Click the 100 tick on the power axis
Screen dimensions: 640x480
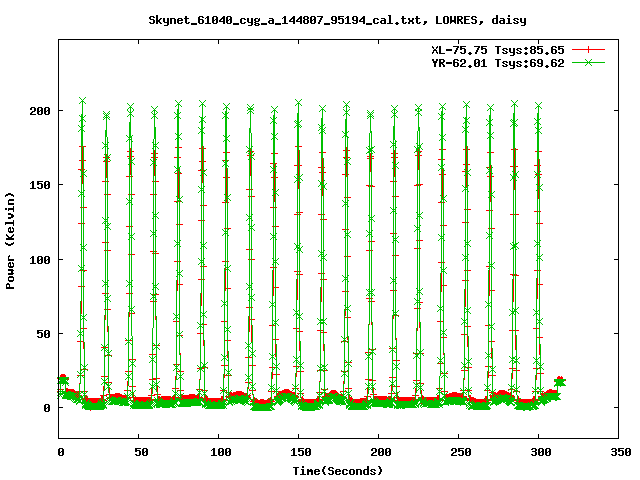pyautogui.click(x=40, y=260)
